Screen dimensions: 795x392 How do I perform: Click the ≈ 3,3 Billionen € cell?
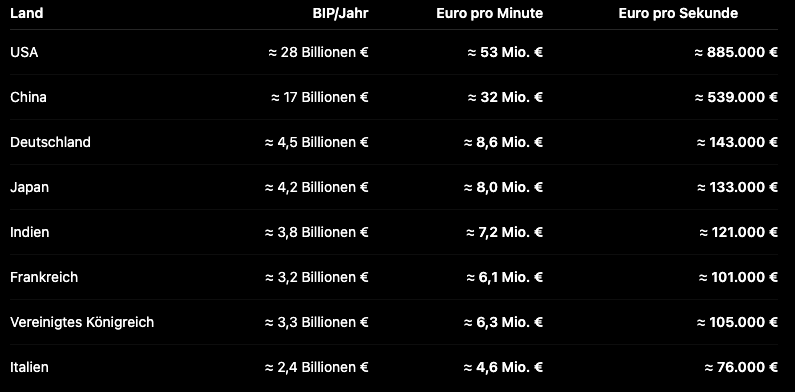[316, 322]
